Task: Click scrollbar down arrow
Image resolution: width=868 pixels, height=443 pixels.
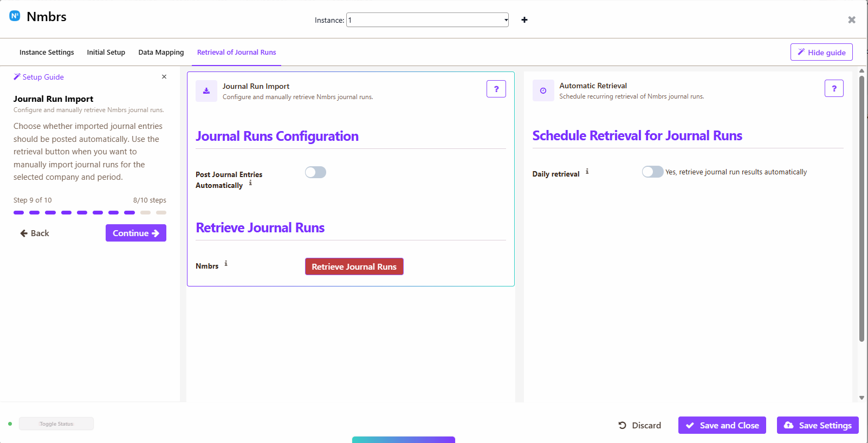Action: (x=861, y=398)
